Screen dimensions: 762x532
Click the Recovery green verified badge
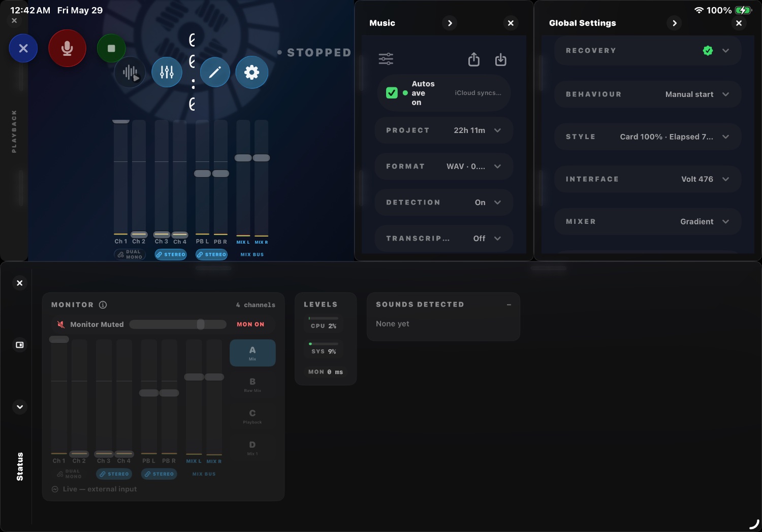click(708, 50)
